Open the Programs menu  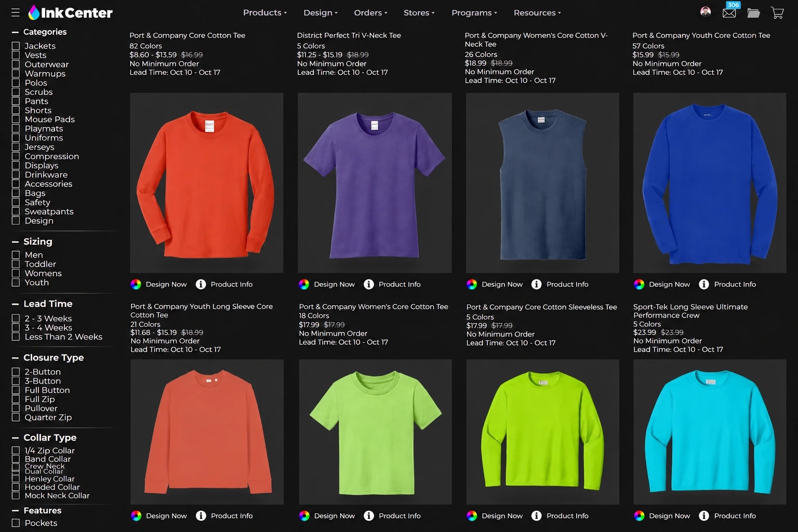pos(474,12)
